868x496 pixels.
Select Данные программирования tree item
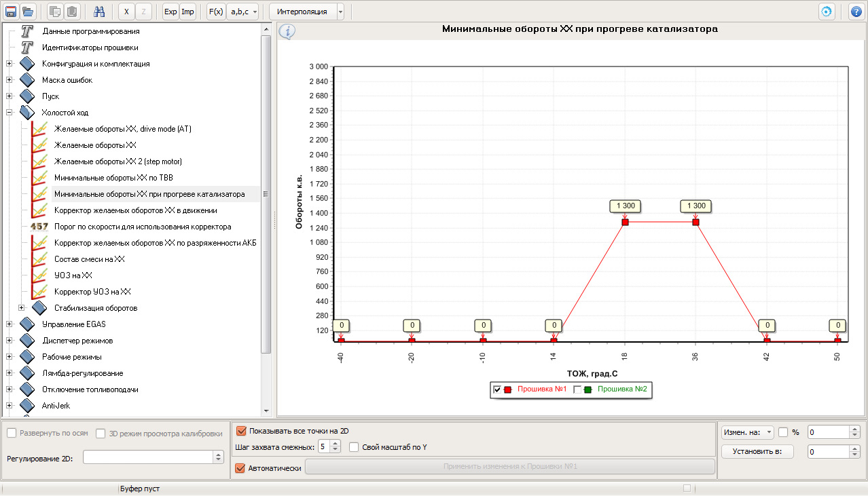pos(91,31)
